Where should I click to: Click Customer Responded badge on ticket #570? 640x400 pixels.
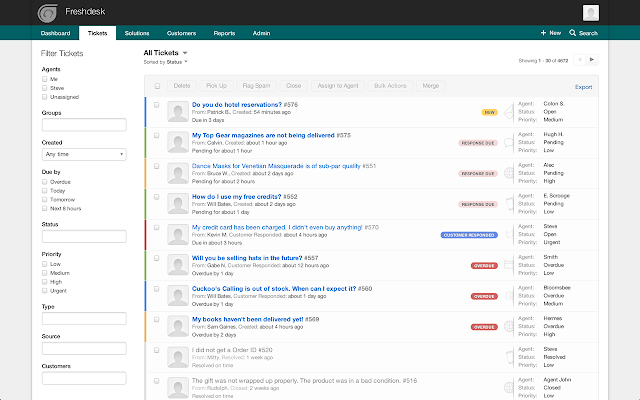pos(469,235)
